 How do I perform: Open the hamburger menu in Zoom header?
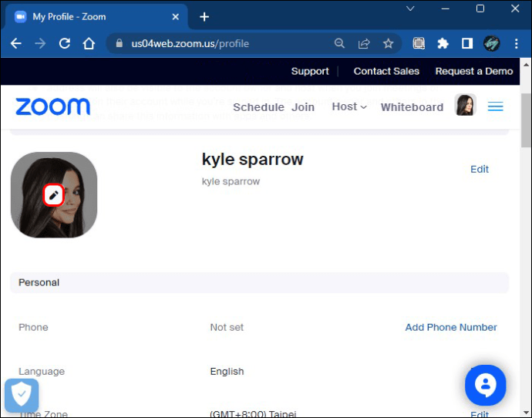point(495,107)
